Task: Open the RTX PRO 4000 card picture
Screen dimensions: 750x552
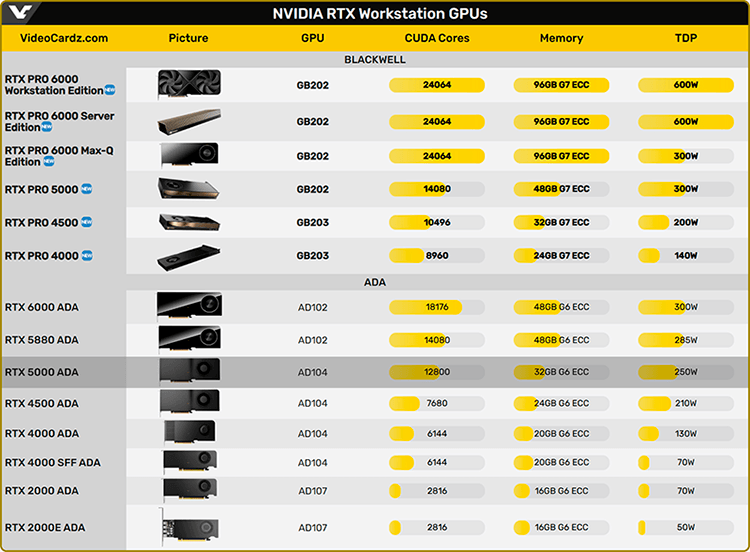Action: point(189,257)
